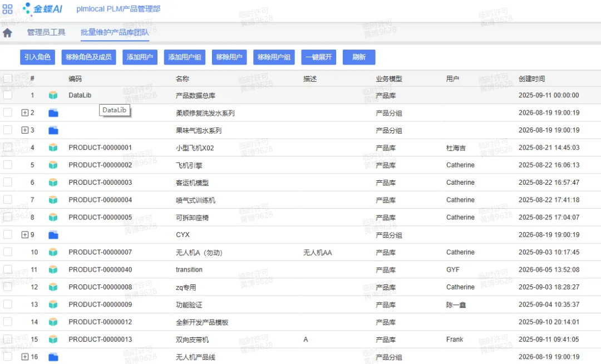Click the name cell 双向皮带机
This screenshot has height=364, width=601.
pyautogui.click(x=192, y=340)
